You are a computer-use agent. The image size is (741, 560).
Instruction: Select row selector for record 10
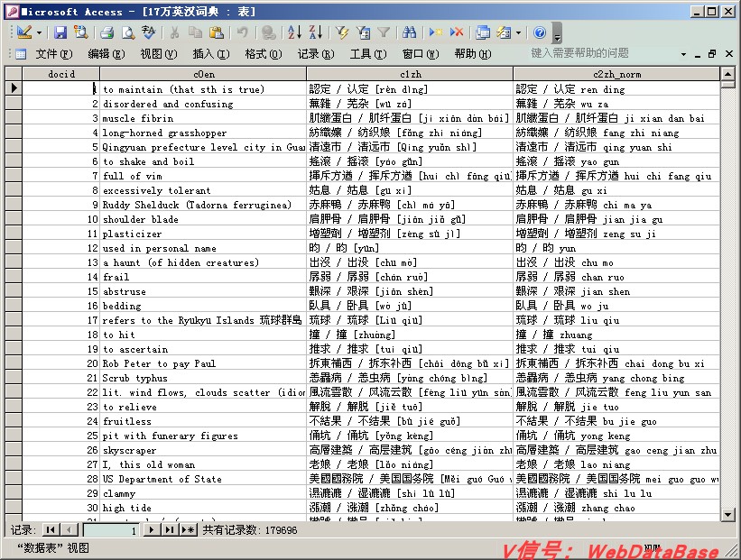14,219
